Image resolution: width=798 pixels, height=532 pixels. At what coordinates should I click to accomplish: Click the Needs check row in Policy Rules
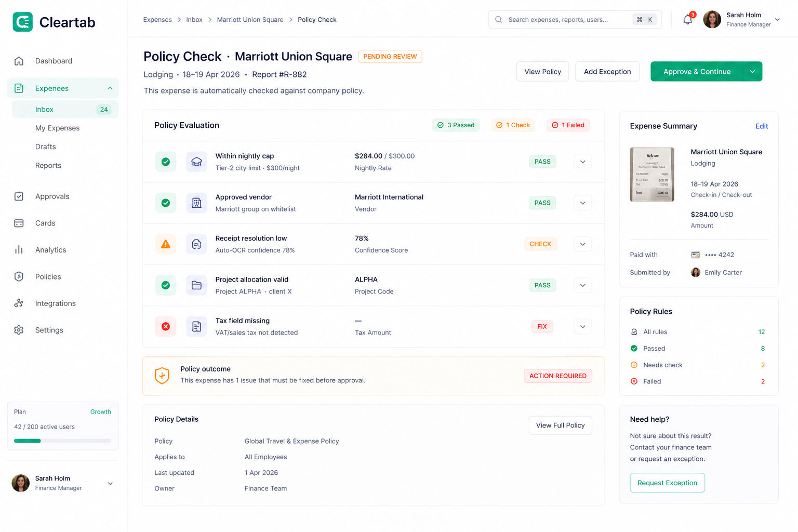click(698, 365)
